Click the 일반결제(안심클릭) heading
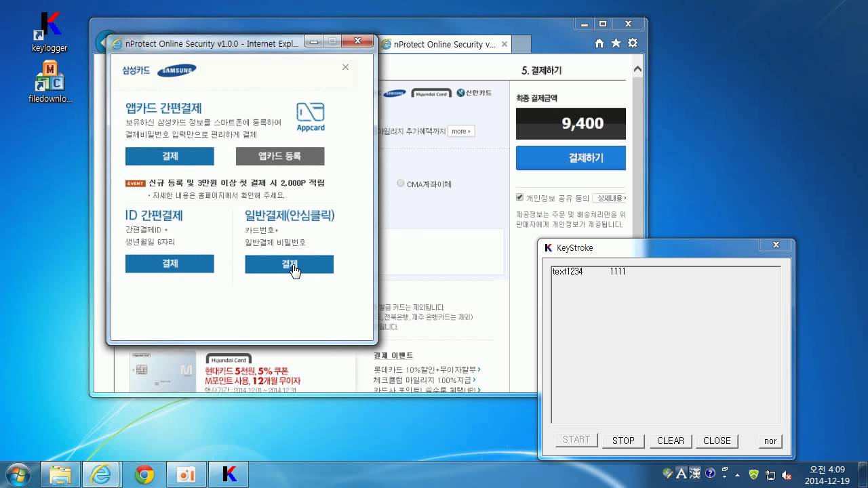Viewport: 868px width, 488px height. coord(290,216)
